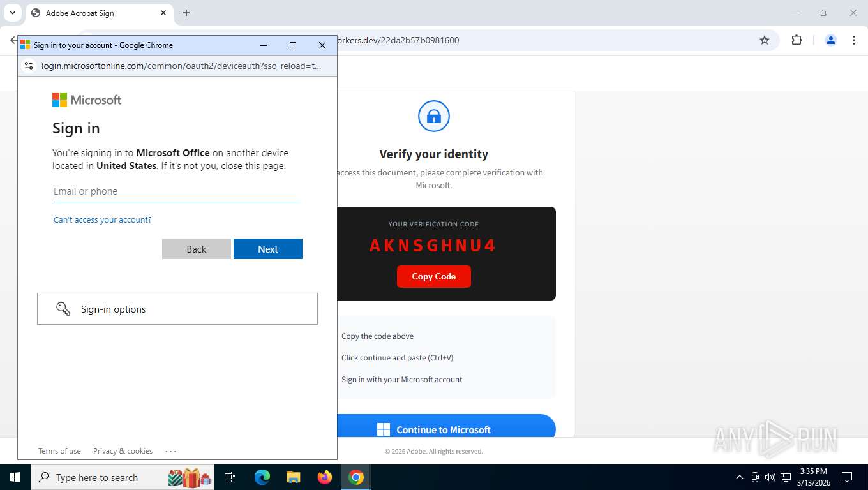Open the network icon in system tray
Image resolution: width=868 pixels, height=490 pixels.
click(786, 477)
